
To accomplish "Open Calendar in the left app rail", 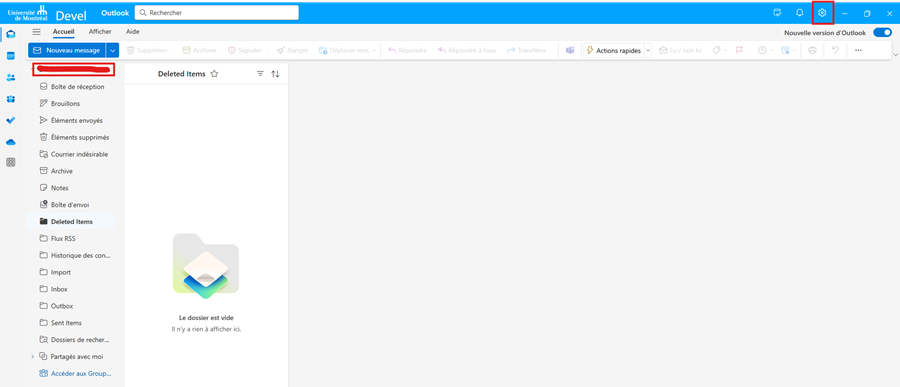I will [x=10, y=56].
